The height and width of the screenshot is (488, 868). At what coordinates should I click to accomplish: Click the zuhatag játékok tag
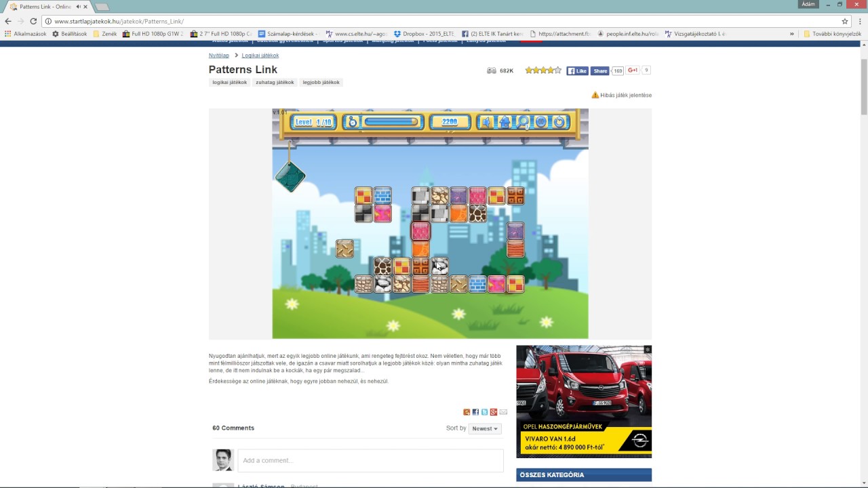pyautogui.click(x=275, y=82)
